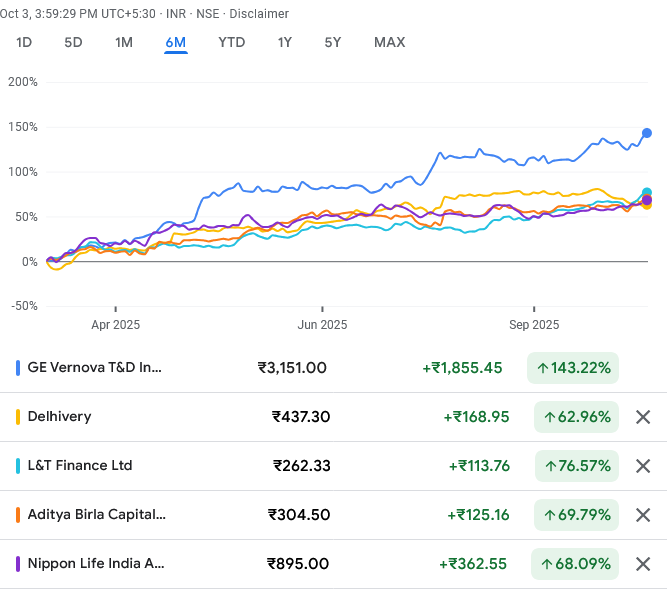
Task: Select the 1M time range
Action: click(x=124, y=42)
